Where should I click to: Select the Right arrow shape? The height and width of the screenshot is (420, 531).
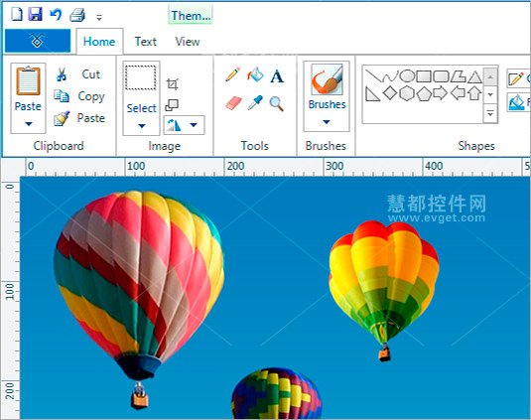(x=441, y=93)
